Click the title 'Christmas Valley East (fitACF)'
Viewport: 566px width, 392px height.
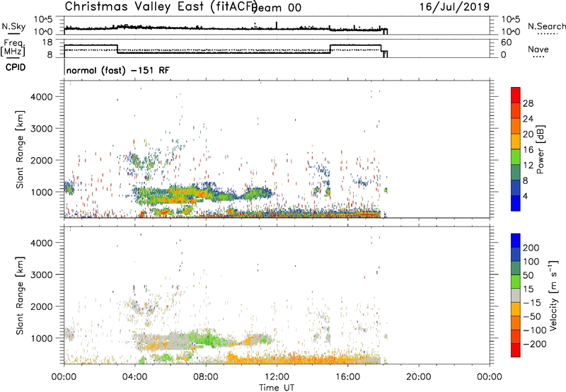(x=161, y=7)
